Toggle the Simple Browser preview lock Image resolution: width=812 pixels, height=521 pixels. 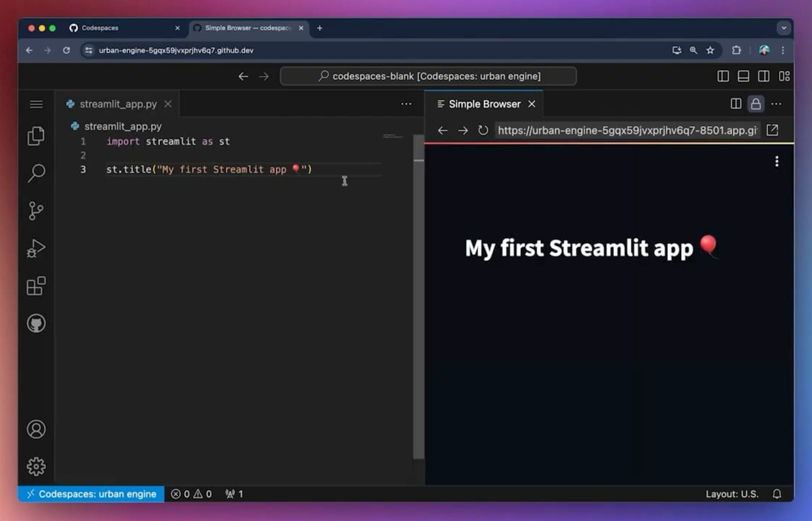[x=756, y=104]
